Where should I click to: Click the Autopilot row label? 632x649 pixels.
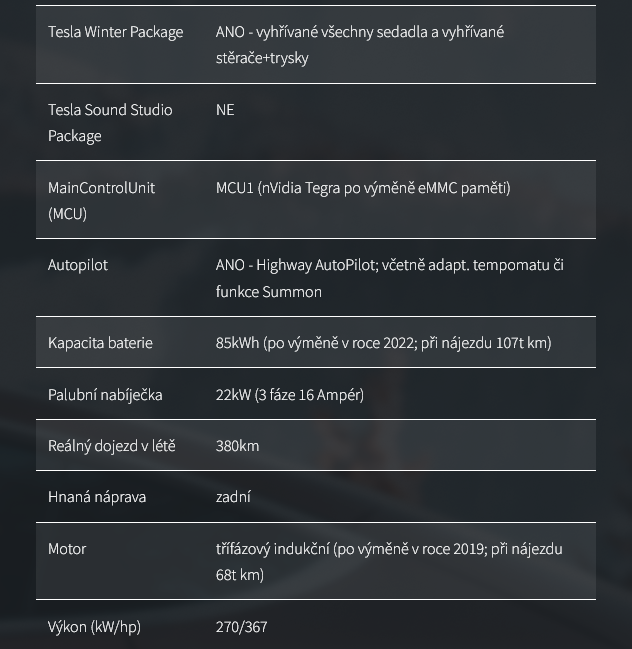coord(78,265)
